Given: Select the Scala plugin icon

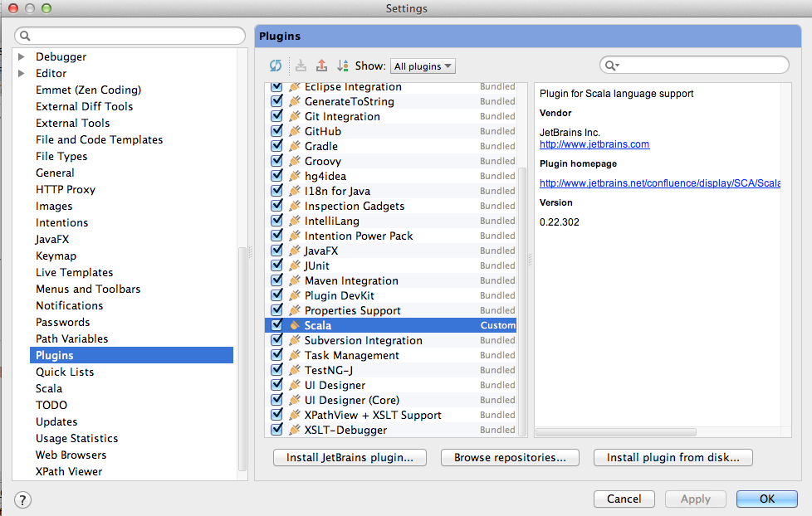Looking at the screenshot, I should [x=295, y=325].
